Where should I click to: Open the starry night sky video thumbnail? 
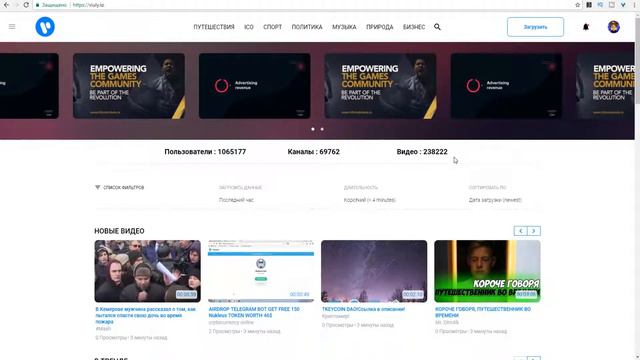(374, 271)
